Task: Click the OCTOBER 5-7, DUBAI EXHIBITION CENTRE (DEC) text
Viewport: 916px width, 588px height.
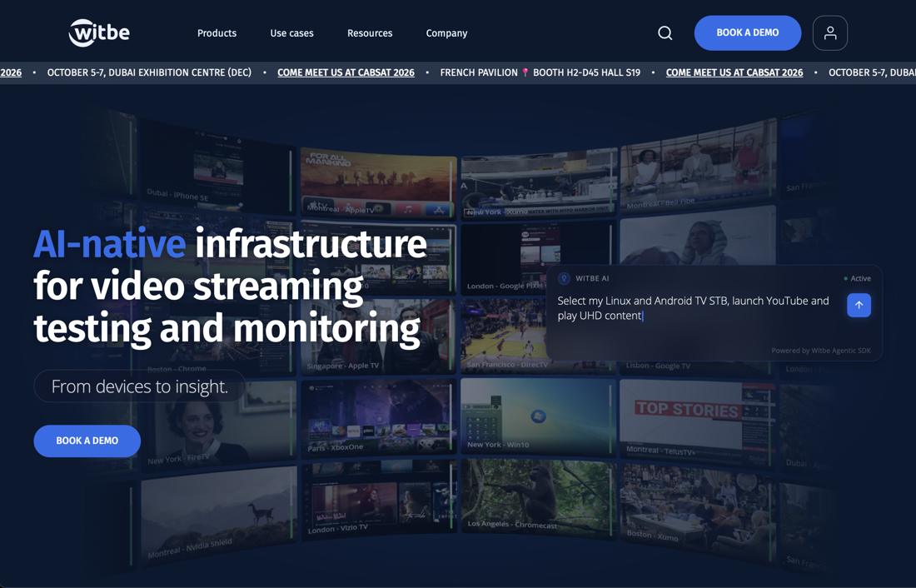Action: [149, 72]
